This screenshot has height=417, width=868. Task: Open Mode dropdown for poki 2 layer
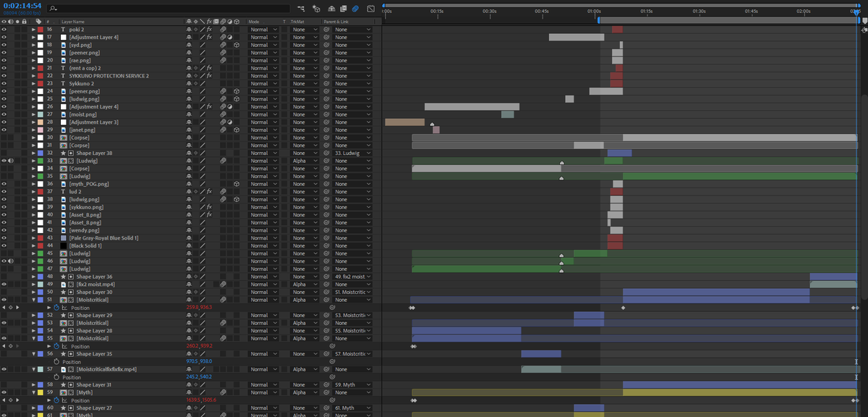point(263,30)
